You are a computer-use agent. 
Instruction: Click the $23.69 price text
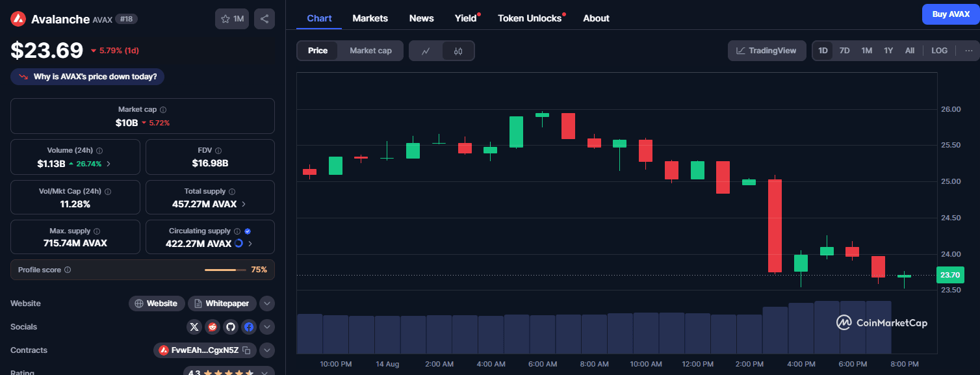coord(47,51)
